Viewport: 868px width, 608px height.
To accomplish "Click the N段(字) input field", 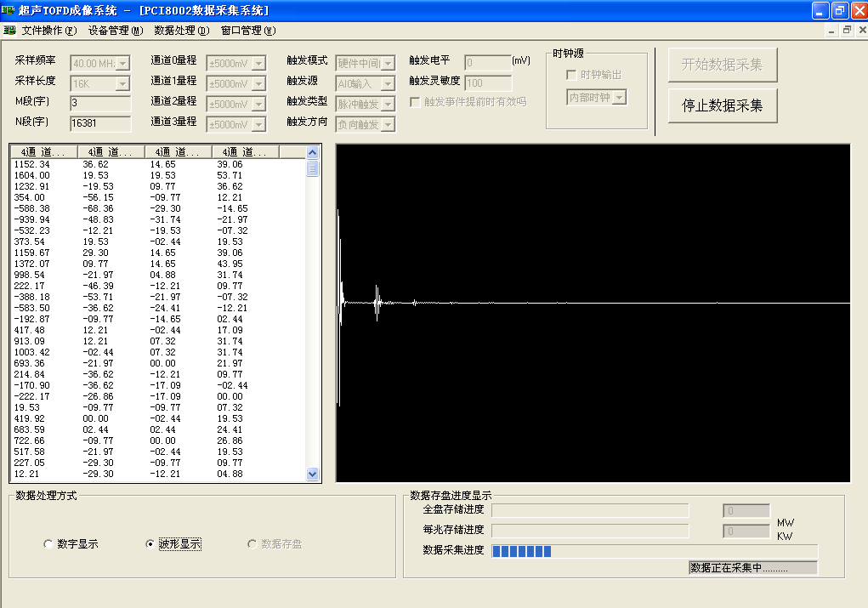I will [101, 123].
